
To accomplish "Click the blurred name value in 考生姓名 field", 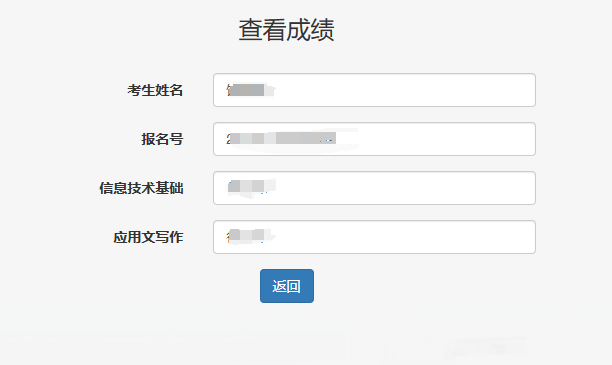I will tap(250, 90).
